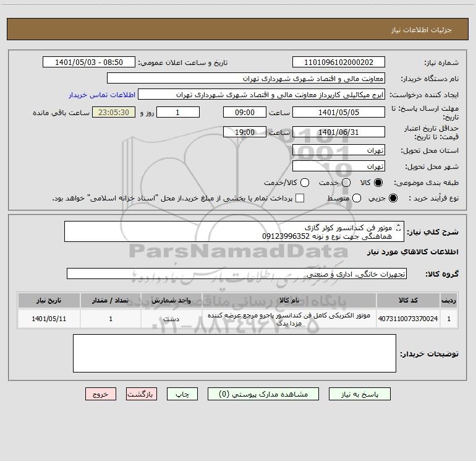Click the remaining time counter 23:05:30

114,112
